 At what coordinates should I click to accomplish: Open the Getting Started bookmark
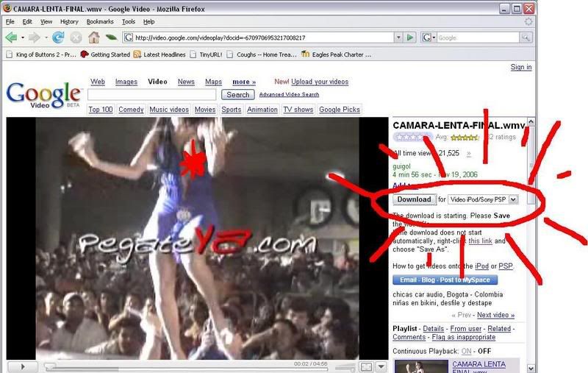tap(105, 54)
